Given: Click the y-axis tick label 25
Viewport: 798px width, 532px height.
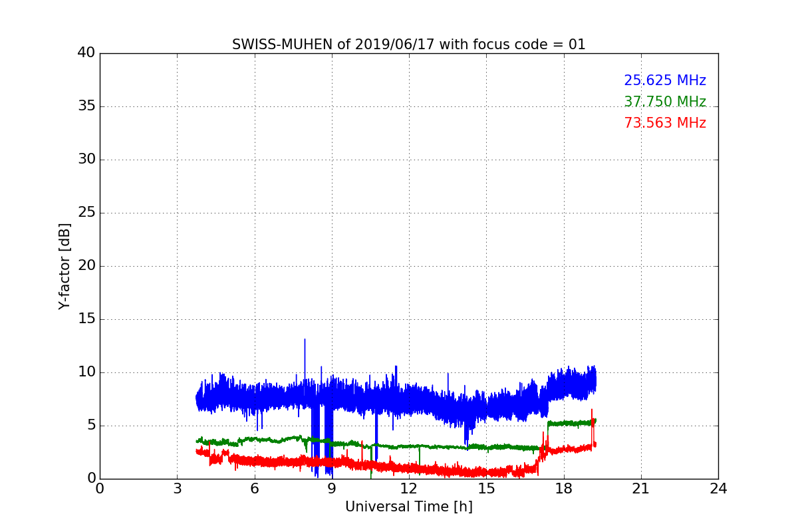Looking at the screenshot, I should coord(86,213).
